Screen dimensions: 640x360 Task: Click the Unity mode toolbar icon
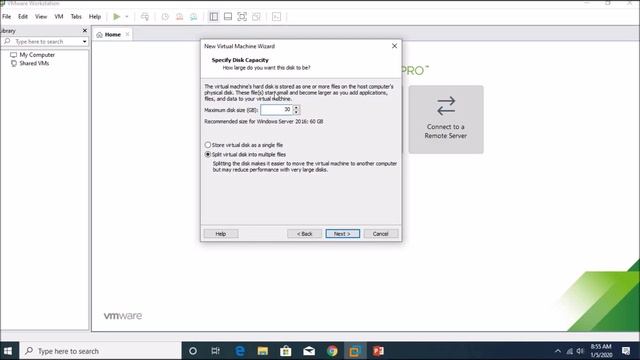pos(256,17)
